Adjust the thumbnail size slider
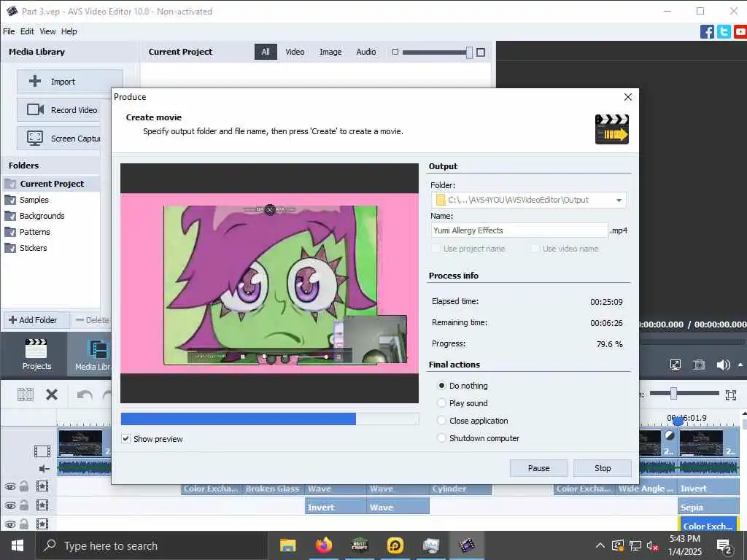747x560 pixels. 470,52
